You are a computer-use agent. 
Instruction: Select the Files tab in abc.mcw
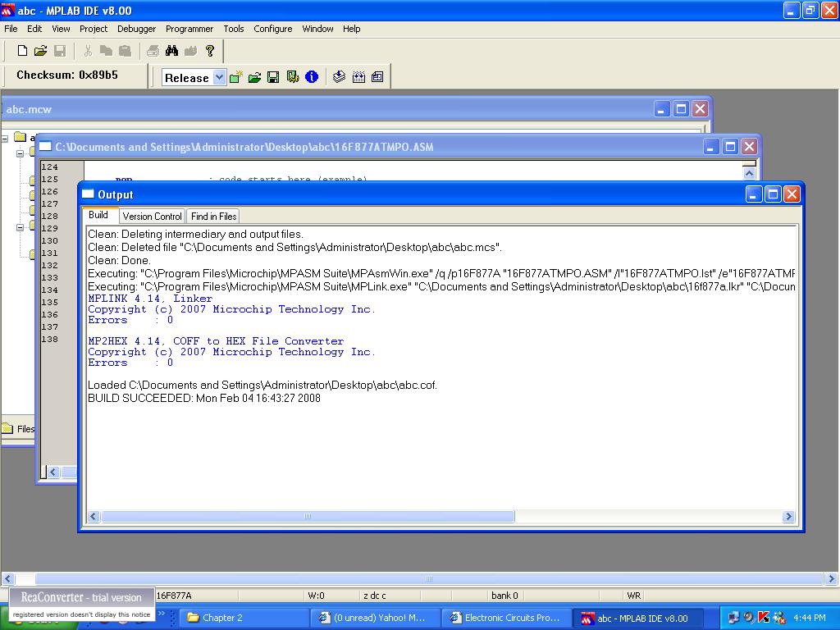click(19, 428)
